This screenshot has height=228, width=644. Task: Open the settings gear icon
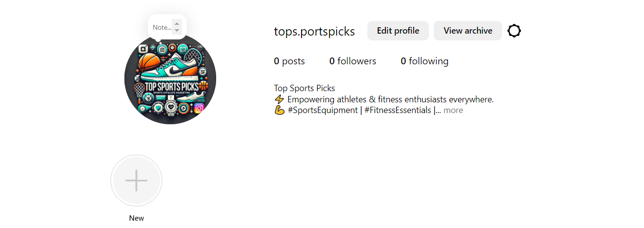tap(514, 31)
